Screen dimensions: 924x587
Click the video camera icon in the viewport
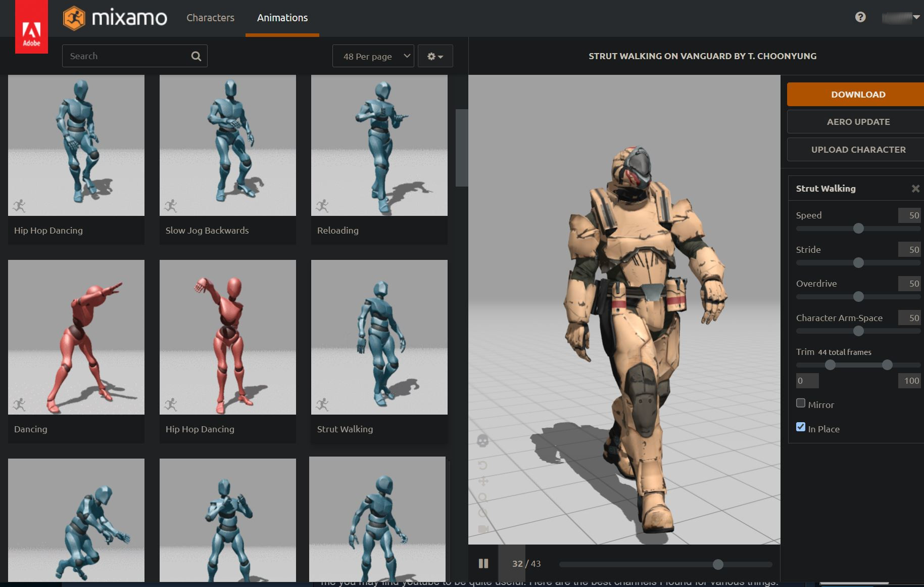483,529
